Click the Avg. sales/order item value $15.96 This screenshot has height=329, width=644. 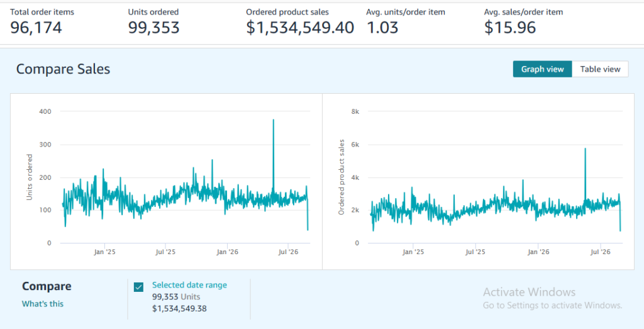coord(509,28)
